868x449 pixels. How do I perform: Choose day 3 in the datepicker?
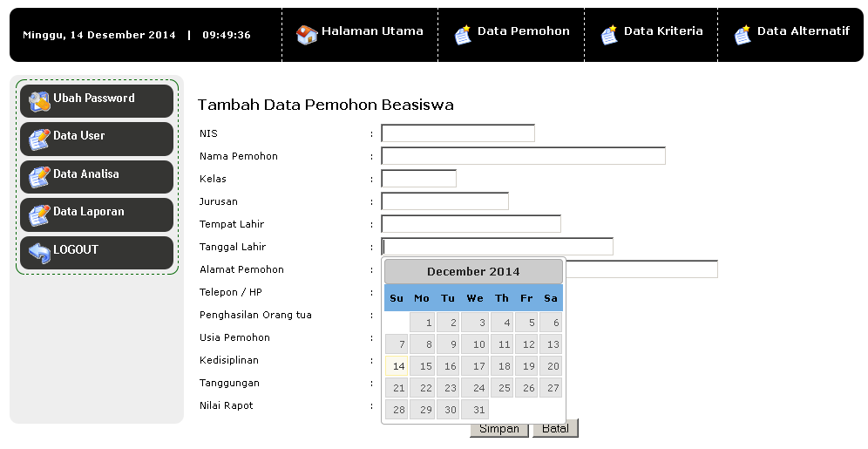coord(475,323)
